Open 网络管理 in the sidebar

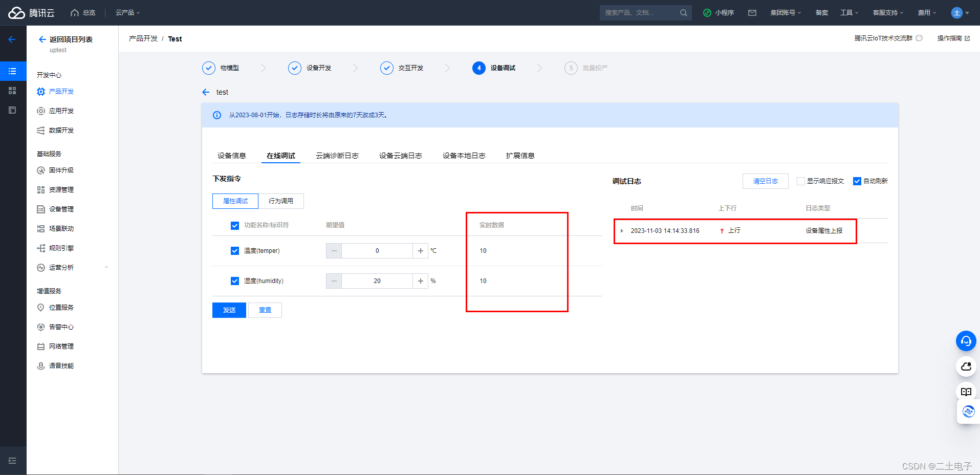click(61, 347)
